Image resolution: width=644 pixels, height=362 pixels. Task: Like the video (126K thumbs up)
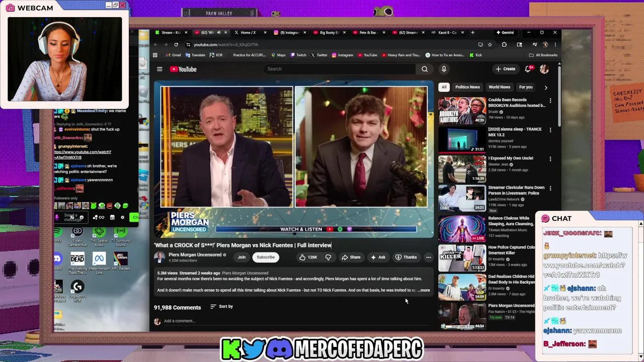[x=308, y=257]
